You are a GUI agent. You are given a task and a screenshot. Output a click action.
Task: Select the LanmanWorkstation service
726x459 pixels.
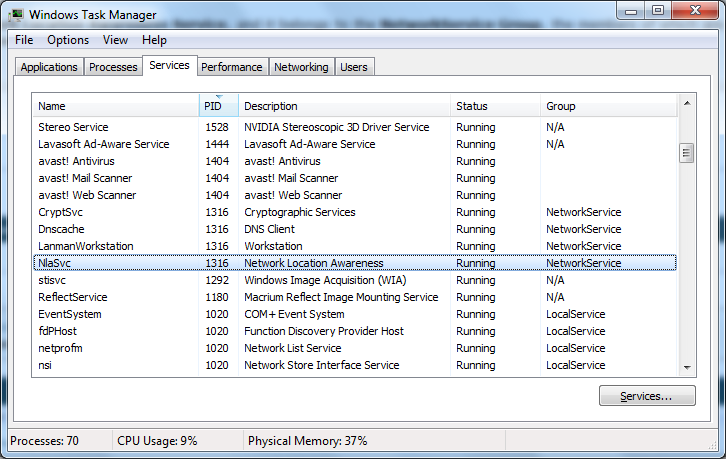[x=86, y=246]
